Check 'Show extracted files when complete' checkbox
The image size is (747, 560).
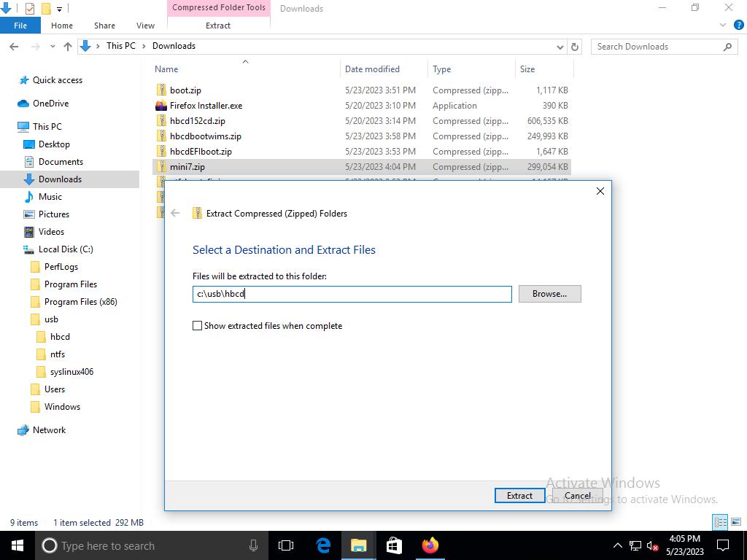197,326
